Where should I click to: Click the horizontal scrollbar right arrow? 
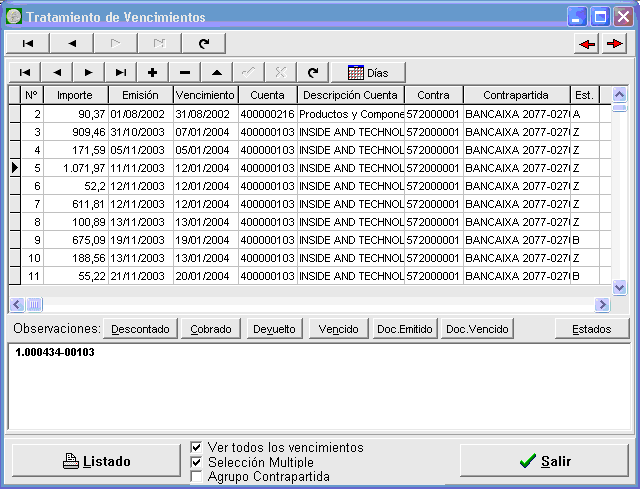tap(602, 305)
